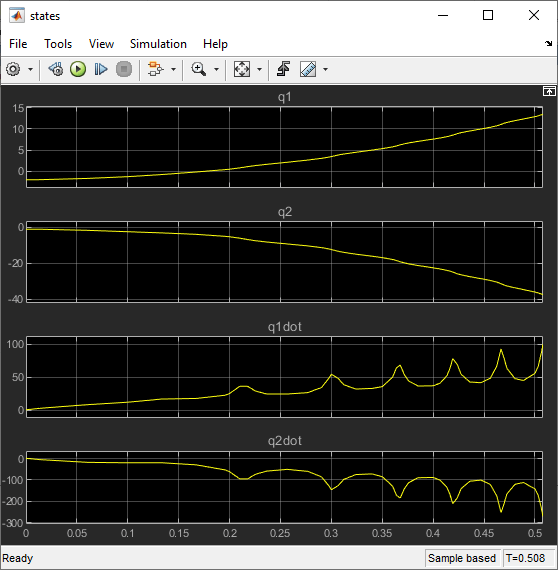558x570 pixels.
Task: Click the Sample based status field
Action: pos(462,558)
